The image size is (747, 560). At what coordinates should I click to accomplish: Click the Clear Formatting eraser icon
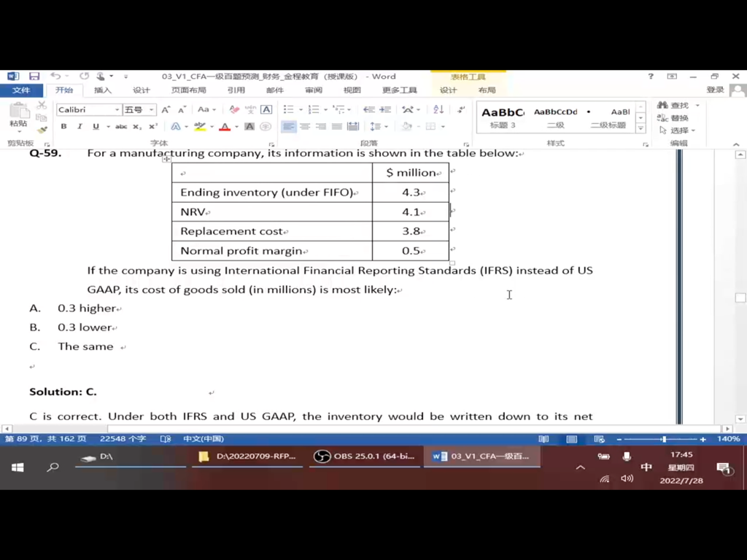point(234,109)
